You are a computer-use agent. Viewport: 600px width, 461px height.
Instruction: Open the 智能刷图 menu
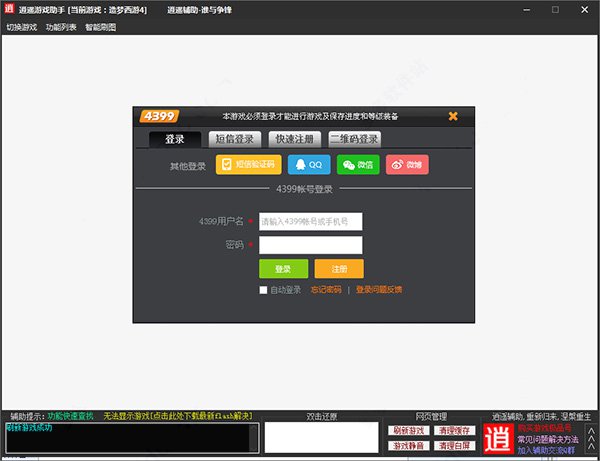tap(100, 27)
